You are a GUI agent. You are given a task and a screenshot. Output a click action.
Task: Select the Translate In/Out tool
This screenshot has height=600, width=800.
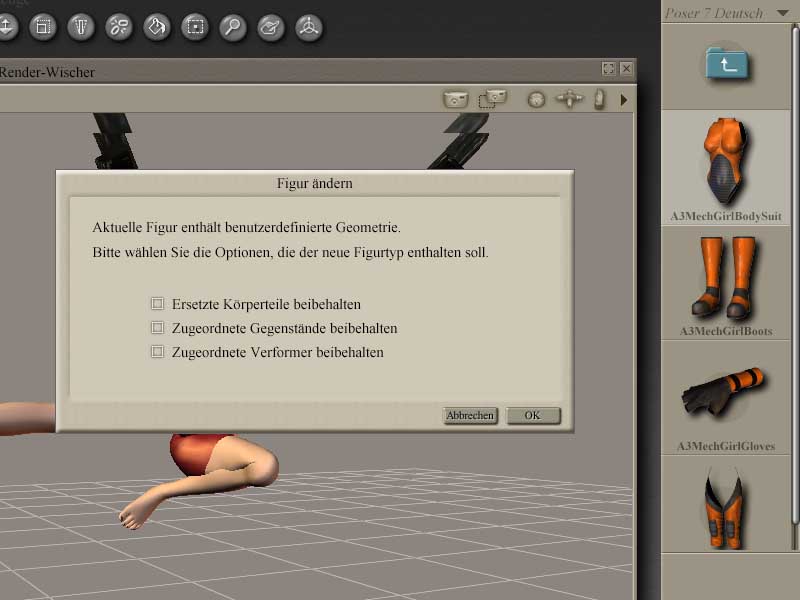tap(6, 27)
